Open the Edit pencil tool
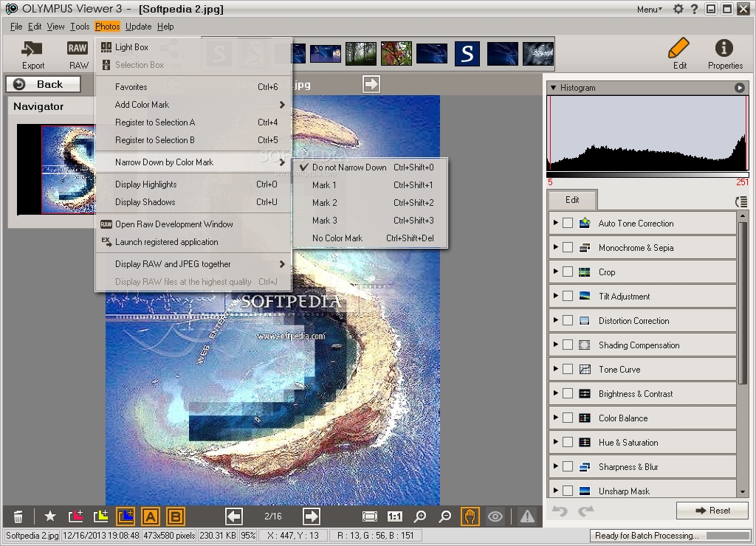Screen dimensions: 756x546 679,53
